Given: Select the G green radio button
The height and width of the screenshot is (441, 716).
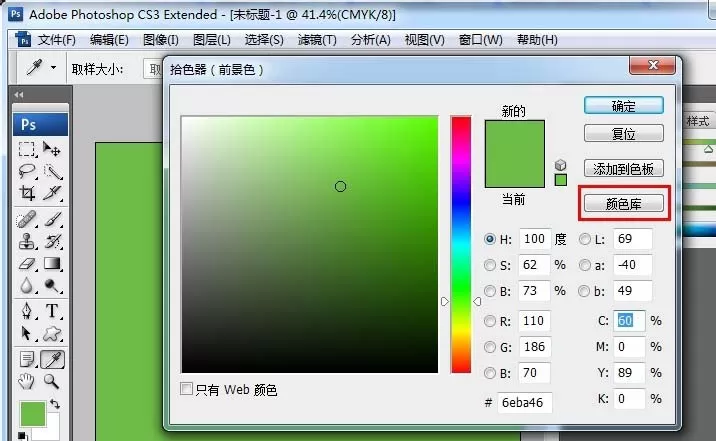Looking at the screenshot, I should click(490, 347).
